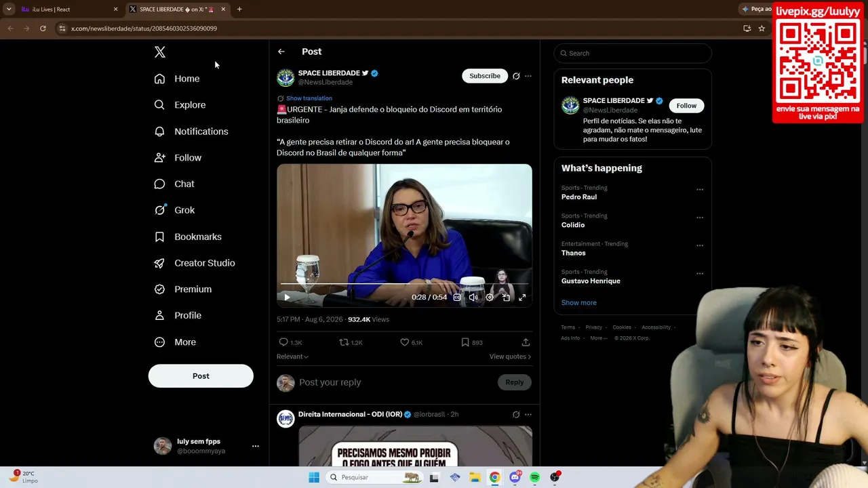Open Bookmarks in the sidebar
This screenshot has height=488, width=868.
188,237
